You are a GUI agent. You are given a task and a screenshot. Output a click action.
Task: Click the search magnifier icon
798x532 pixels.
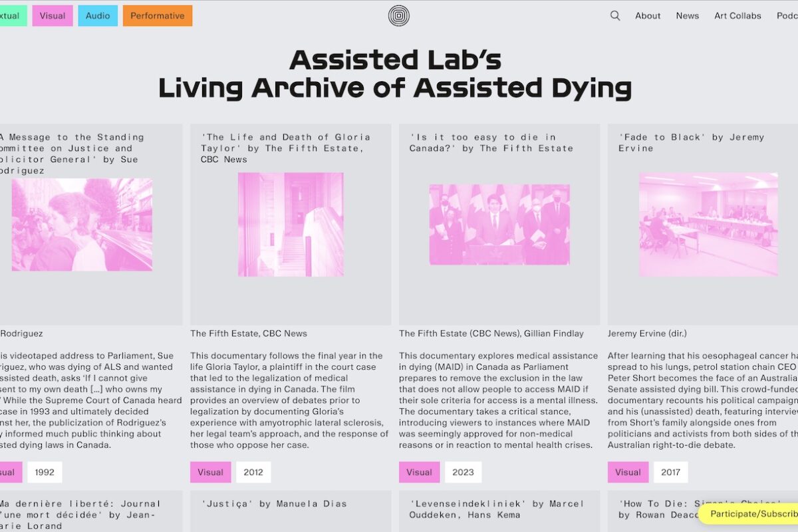click(x=615, y=16)
